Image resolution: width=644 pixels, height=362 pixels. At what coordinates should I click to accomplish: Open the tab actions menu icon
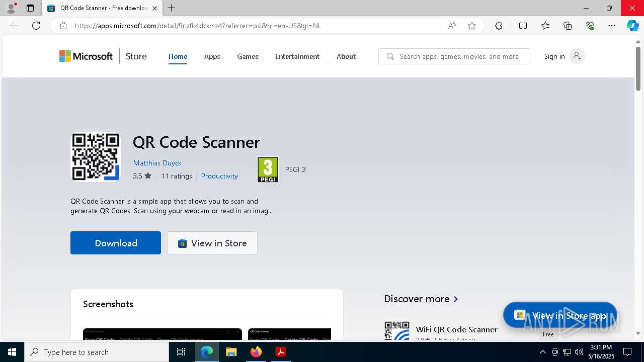[30, 8]
